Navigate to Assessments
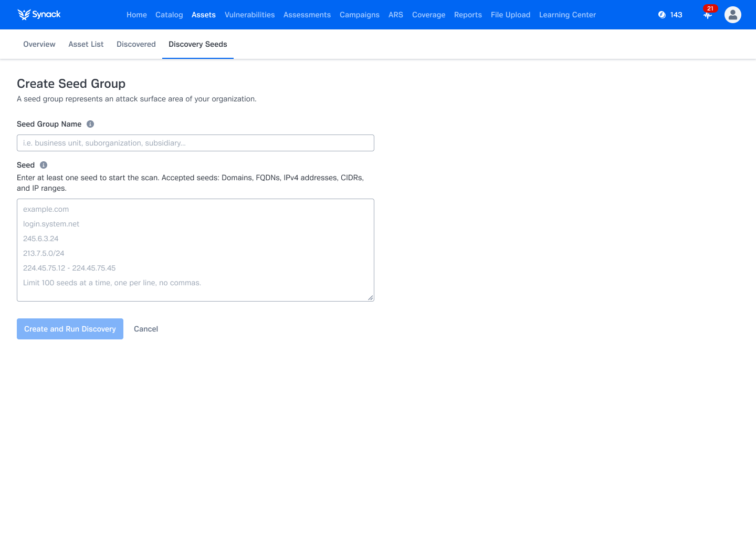Image resolution: width=756 pixels, height=538 pixels. (307, 15)
